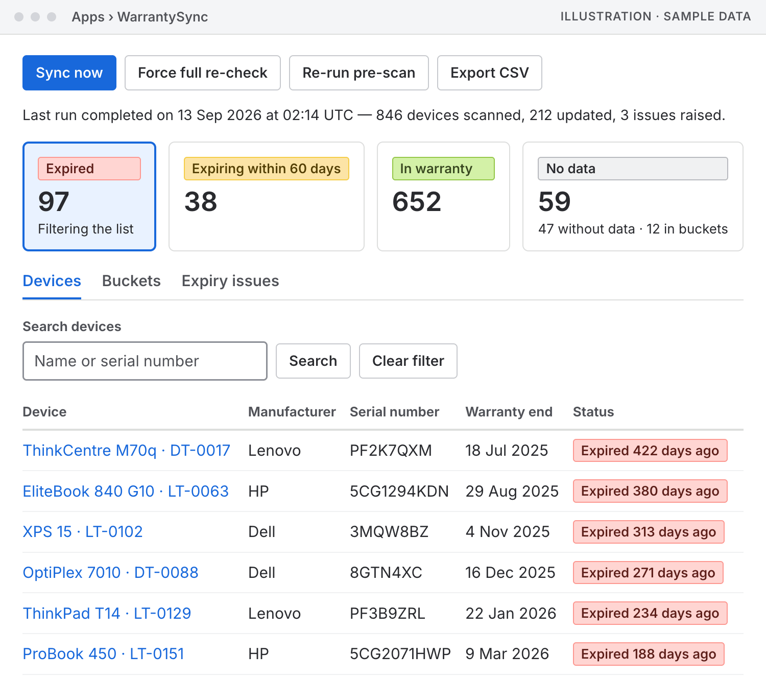766x700 pixels.
Task: Open EliteBook 840 G10 · LT-0063
Action: tap(126, 492)
